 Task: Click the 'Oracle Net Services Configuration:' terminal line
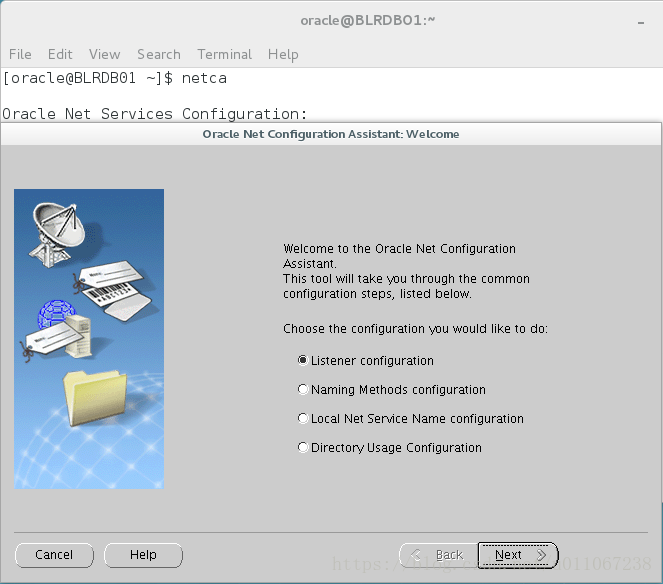155,114
